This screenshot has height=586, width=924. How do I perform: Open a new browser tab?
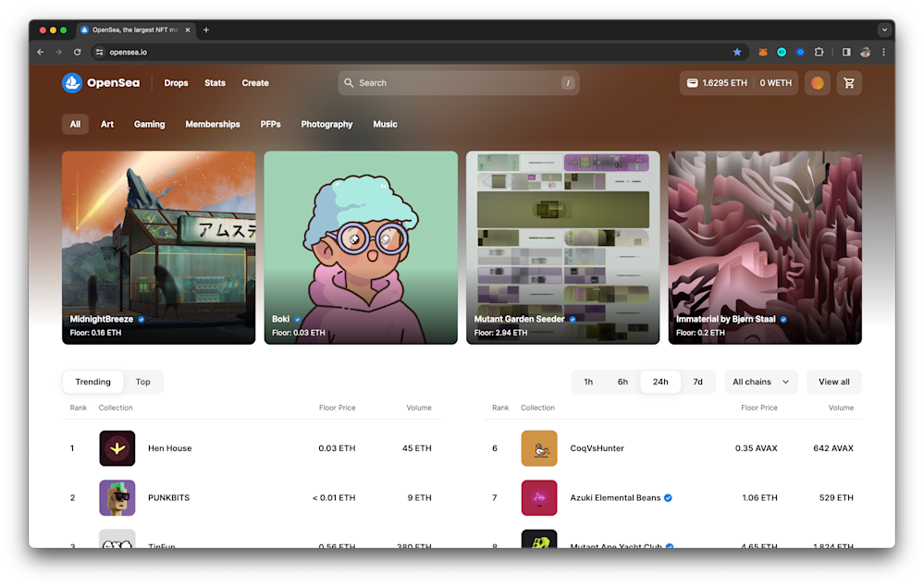[206, 30]
